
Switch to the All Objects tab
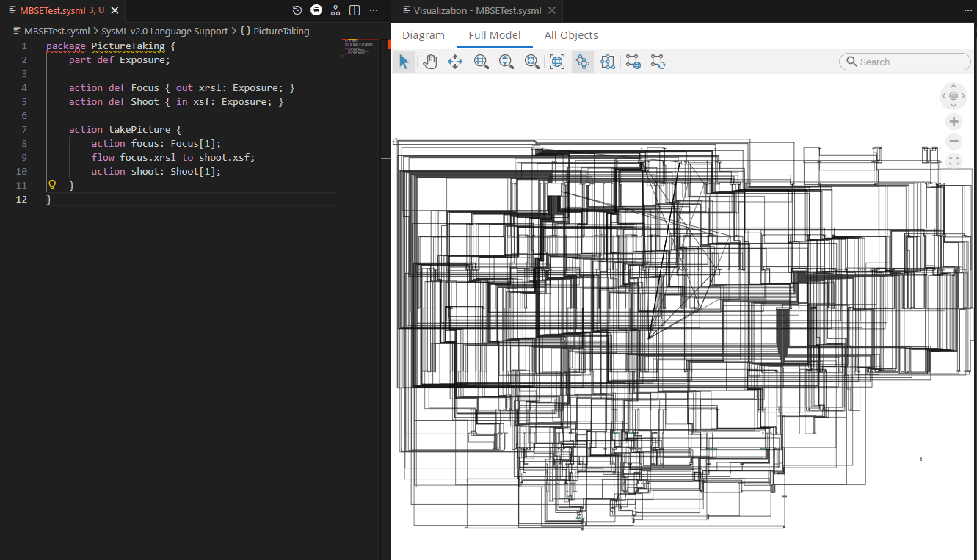(571, 35)
